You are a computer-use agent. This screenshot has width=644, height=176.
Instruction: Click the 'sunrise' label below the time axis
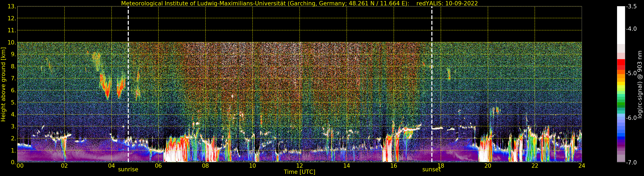(128, 170)
